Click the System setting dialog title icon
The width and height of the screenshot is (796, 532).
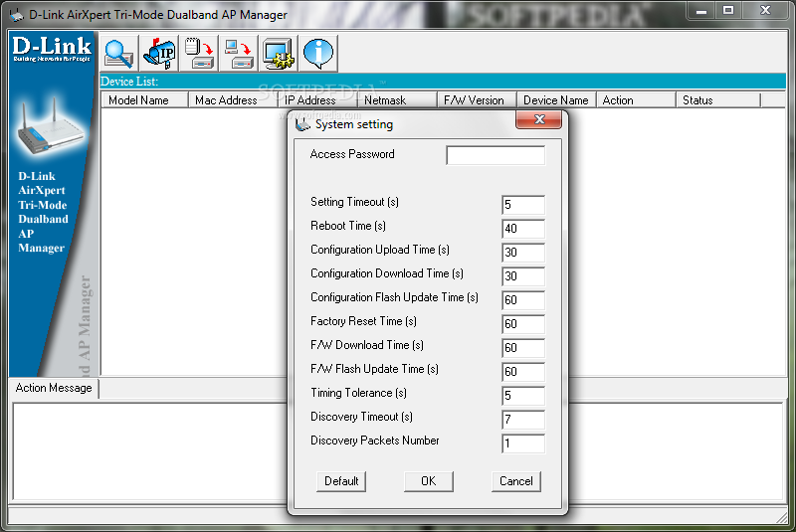(x=302, y=124)
